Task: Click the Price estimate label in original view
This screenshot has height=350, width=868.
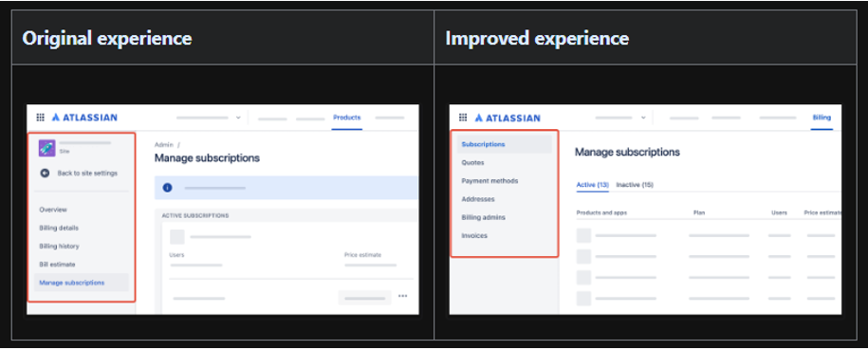Action: [362, 255]
